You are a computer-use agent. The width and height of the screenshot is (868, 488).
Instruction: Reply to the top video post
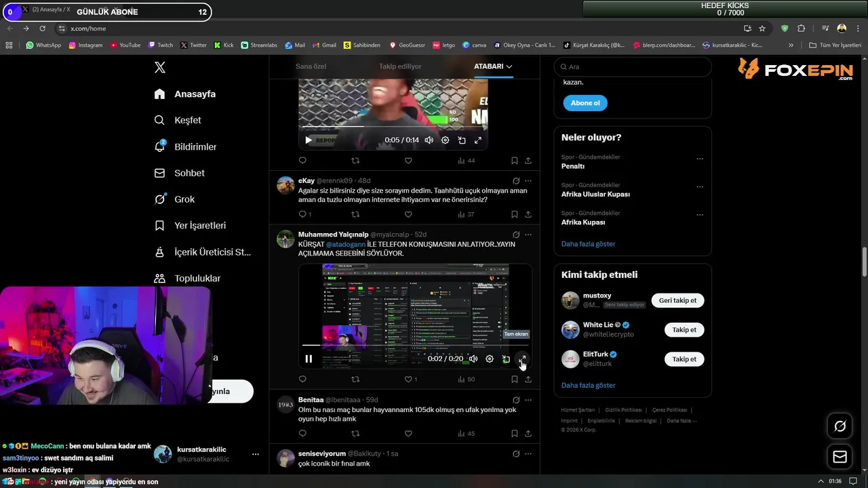302,161
